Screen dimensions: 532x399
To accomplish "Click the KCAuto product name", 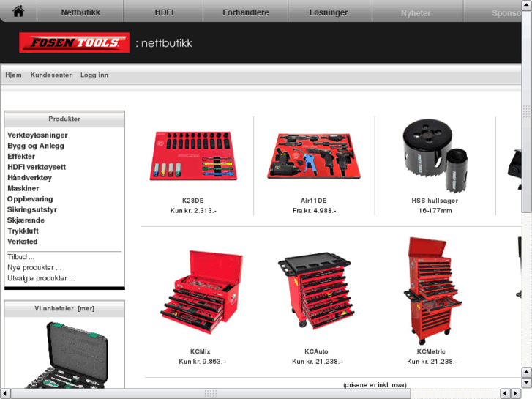I will [316, 351].
